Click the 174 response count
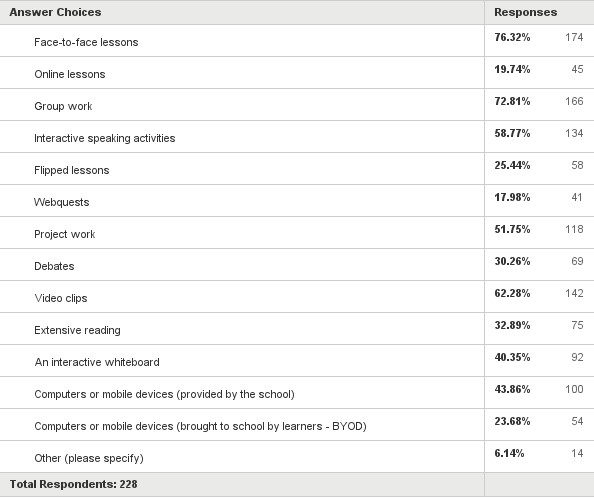This screenshot has width=594, height=498. point(574,37)
